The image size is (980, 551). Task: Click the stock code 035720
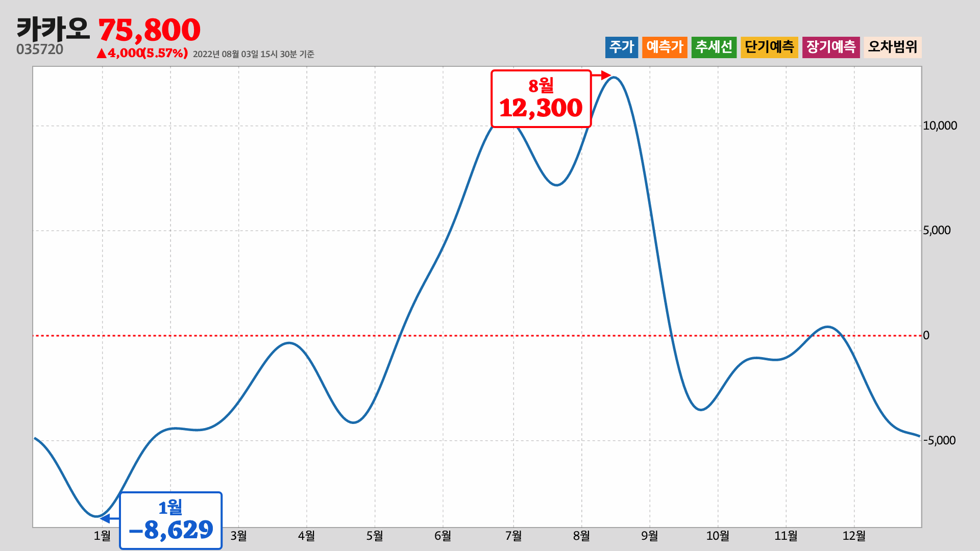[x=40, y=49]
